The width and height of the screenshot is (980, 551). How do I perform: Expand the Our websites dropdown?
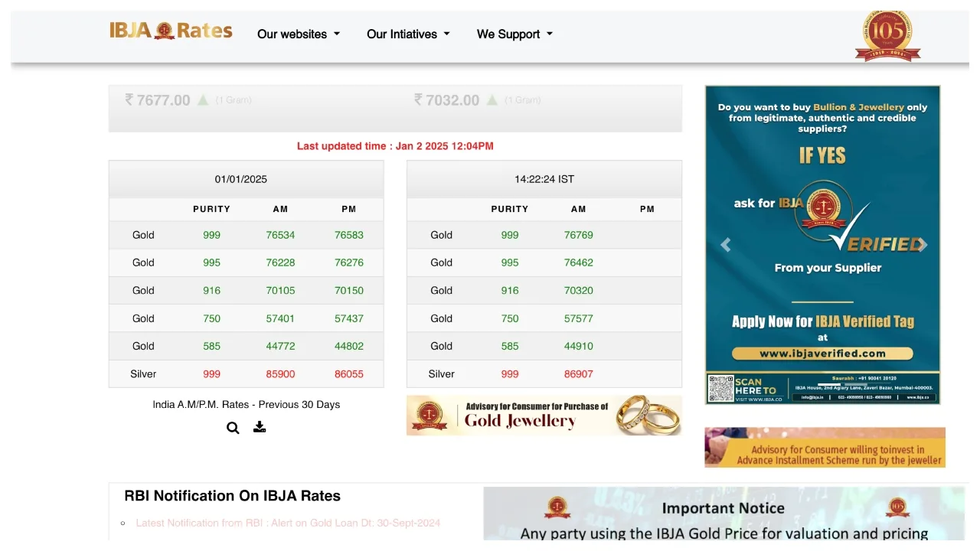(x=299, y=34)
